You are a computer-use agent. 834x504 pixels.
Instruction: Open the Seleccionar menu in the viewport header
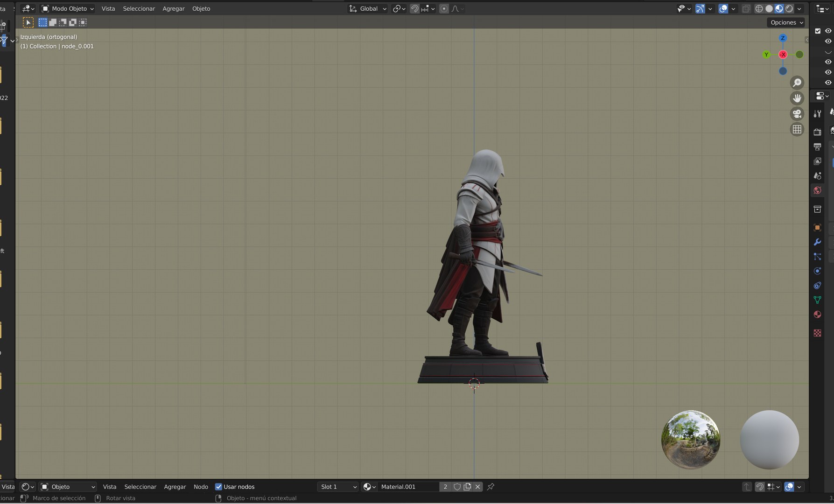pos(139,9)
